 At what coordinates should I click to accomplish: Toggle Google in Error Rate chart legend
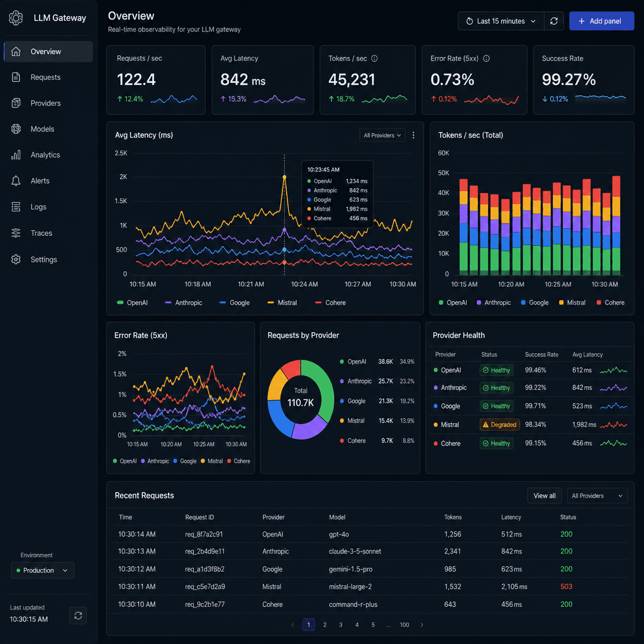[185, 461]
